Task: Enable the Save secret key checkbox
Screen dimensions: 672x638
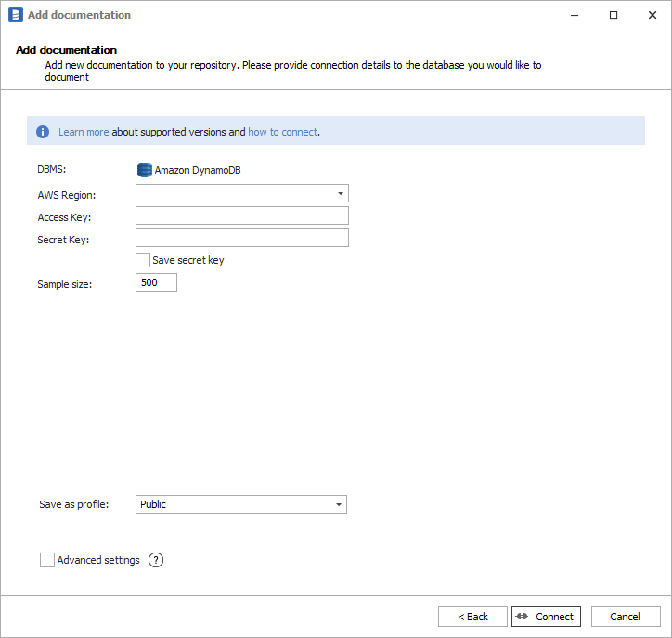Action: 143,260
